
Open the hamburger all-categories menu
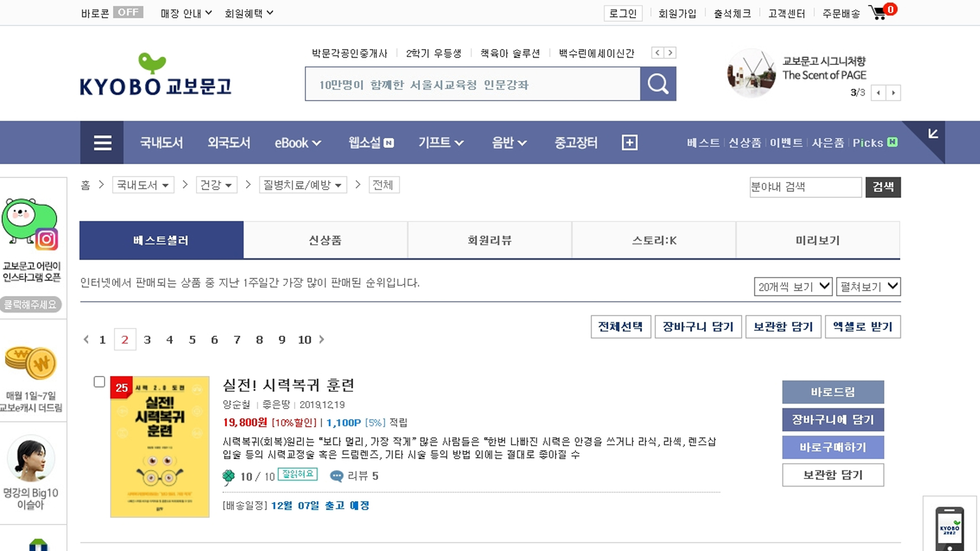coord(102,143)
